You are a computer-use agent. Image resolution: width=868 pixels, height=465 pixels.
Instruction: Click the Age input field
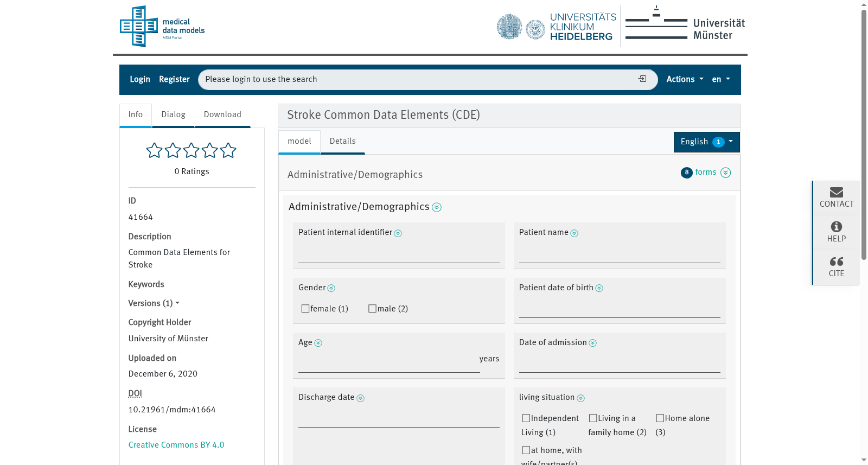389,363
